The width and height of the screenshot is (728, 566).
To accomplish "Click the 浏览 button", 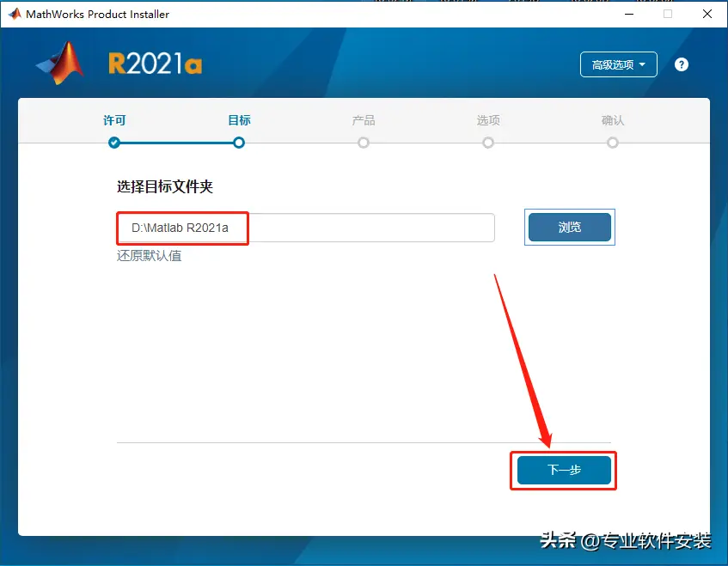I will (x=570, y=228).
